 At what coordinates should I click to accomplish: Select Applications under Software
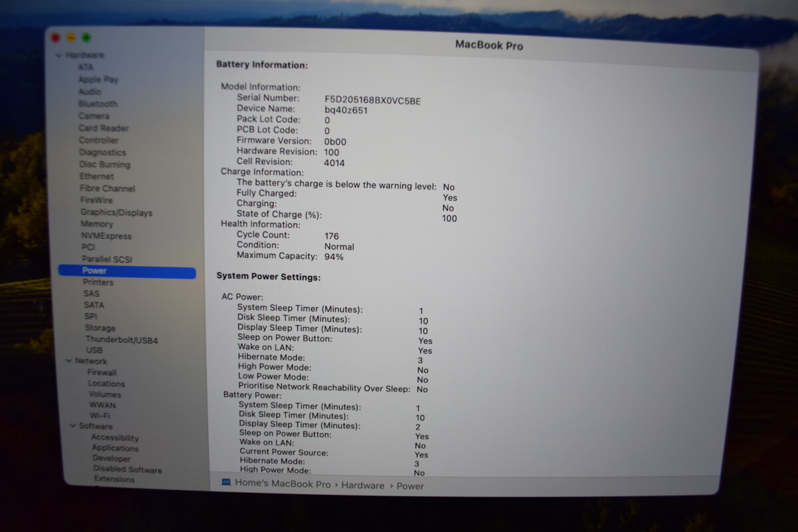coord(115,448)
